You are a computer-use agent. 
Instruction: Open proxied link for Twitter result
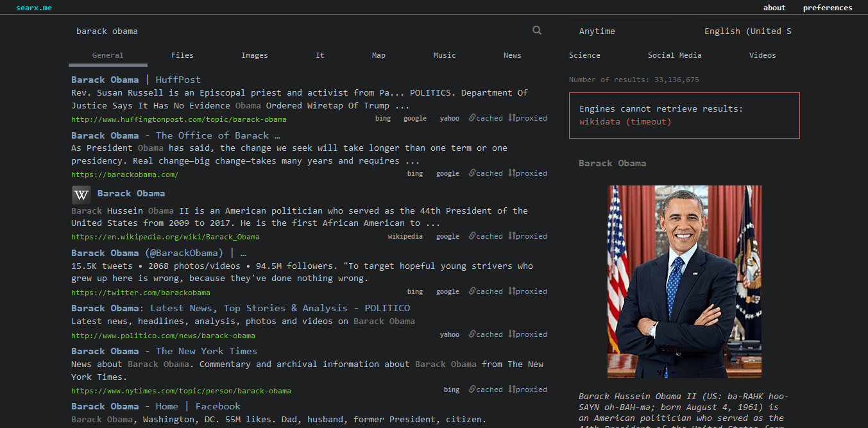tap(527, 291)
